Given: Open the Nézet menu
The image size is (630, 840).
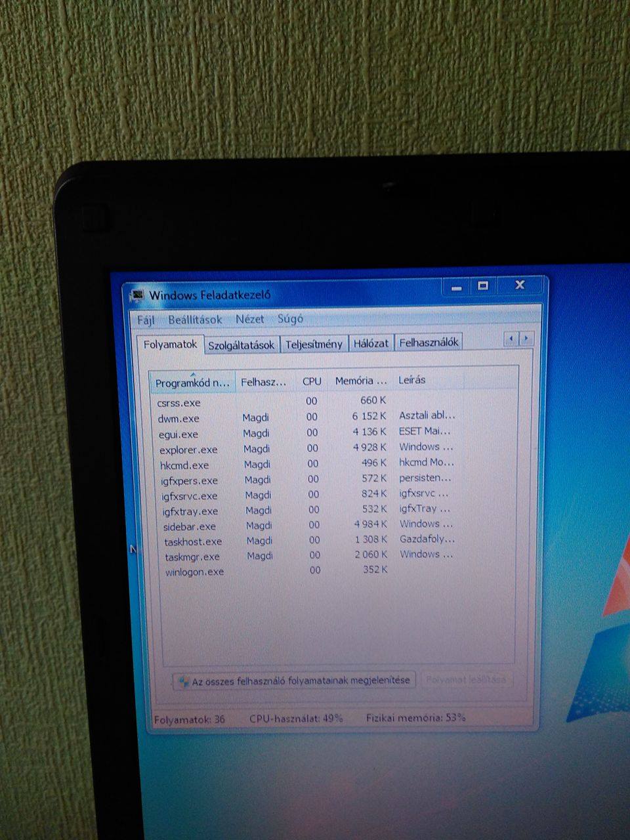Looking at the screenshot, I should click(x=249, y=319).
